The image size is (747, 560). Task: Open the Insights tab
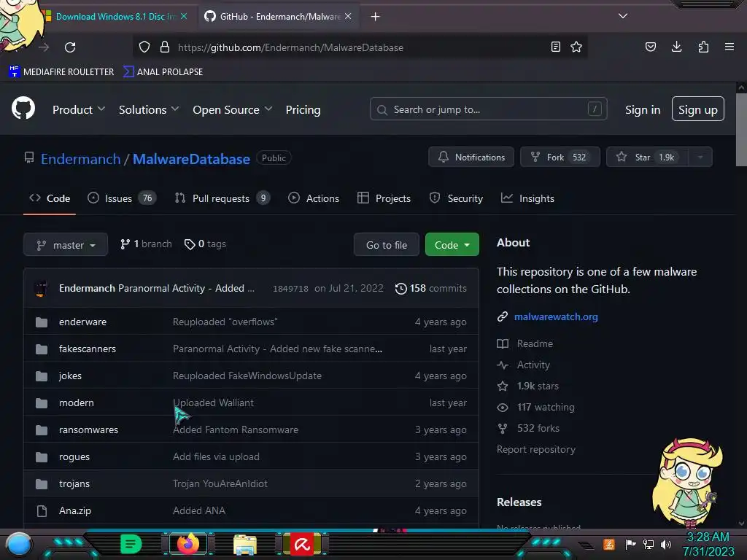(527, 198)
